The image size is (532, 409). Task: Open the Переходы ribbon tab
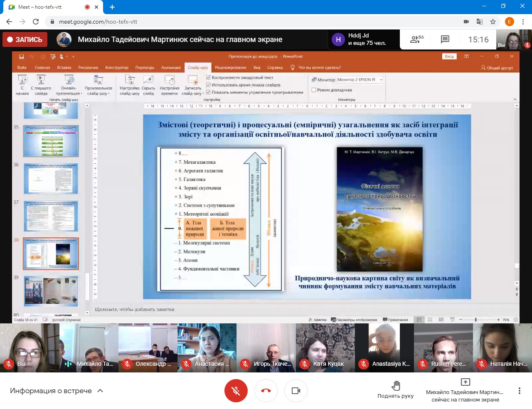click(145, 67)
